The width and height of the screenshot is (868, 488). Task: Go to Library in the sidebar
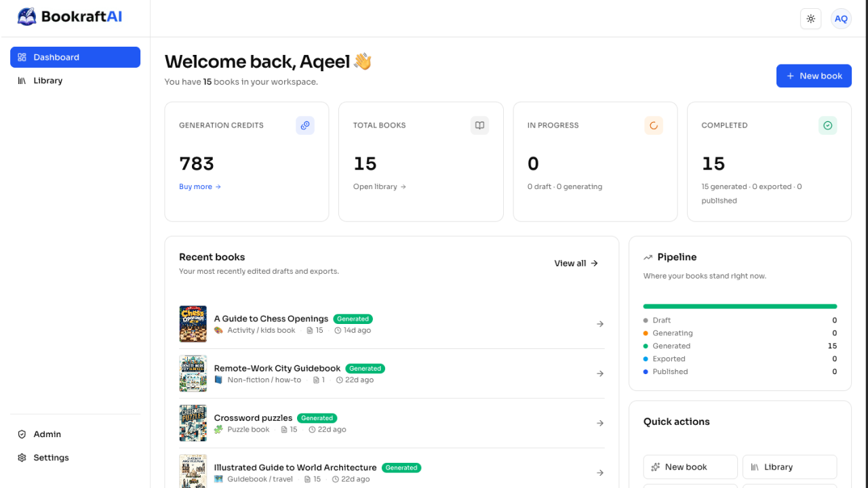pos(75,81)
